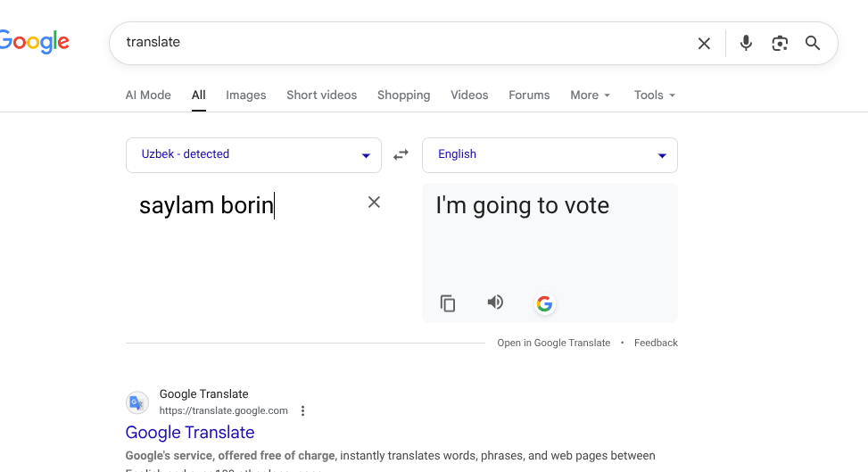Open search by image (Lens) icon
Viewport: 868px width, 472px height.
[780, 43]
